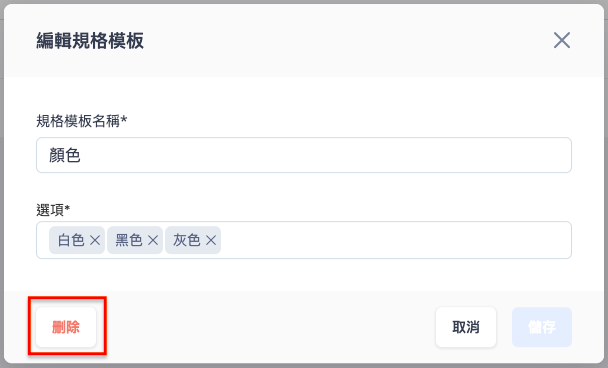
Task: Select the 黑色 tag label
Action: pyautogui.click(x=129, y=240)
